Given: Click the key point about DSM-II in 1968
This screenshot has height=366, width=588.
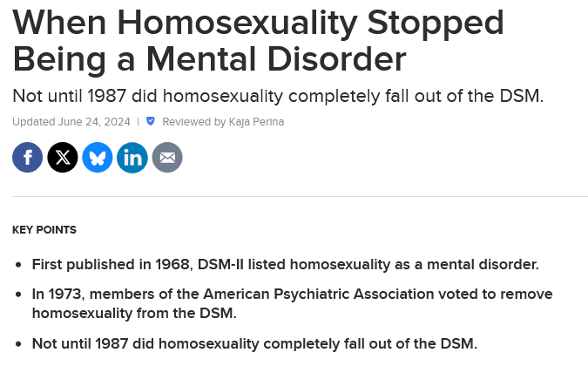Looking at the screenshot, I should (286, 264).
